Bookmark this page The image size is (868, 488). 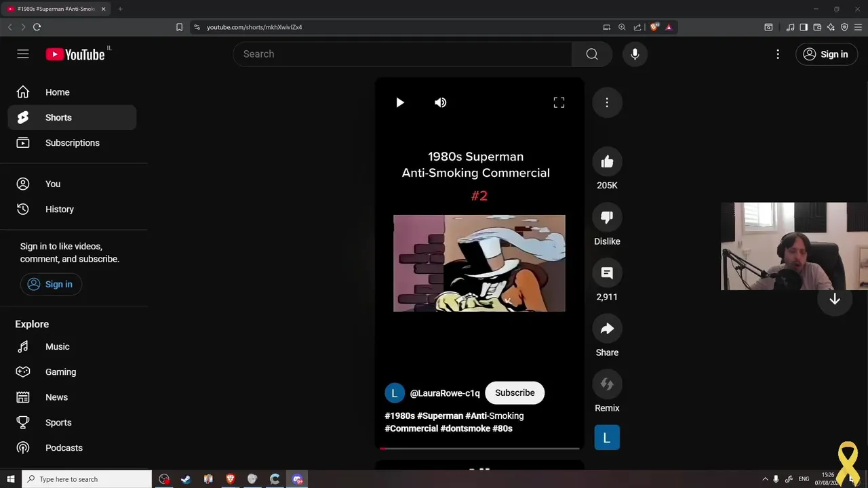pos(179,27)
